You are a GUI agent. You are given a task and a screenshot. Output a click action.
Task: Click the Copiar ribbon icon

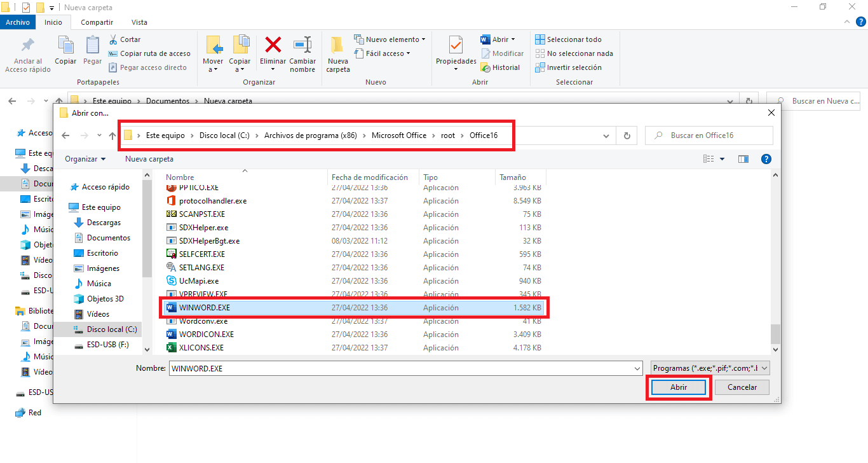click(x=65, y=45)
